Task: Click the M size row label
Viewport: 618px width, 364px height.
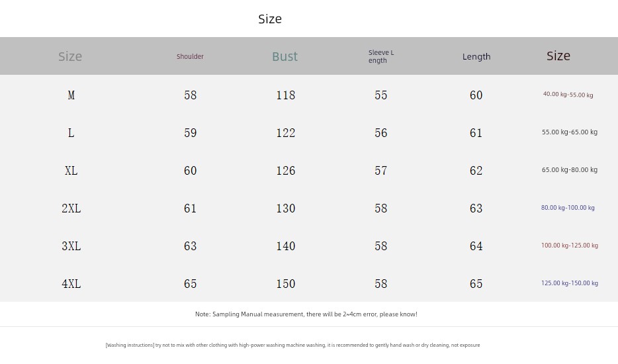Action: point(71,95)
